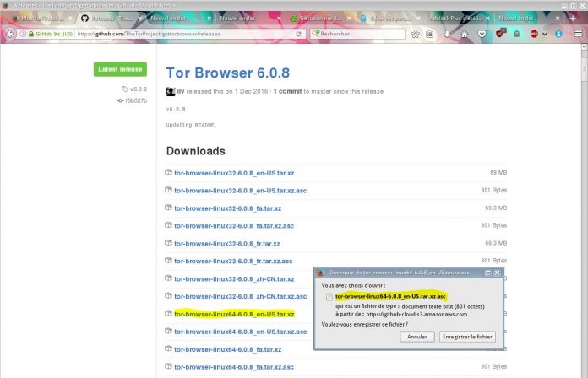Viewport: 588px width, 378px height.
Task: Open site information icon in address bar
Action: tap(23, 34)
